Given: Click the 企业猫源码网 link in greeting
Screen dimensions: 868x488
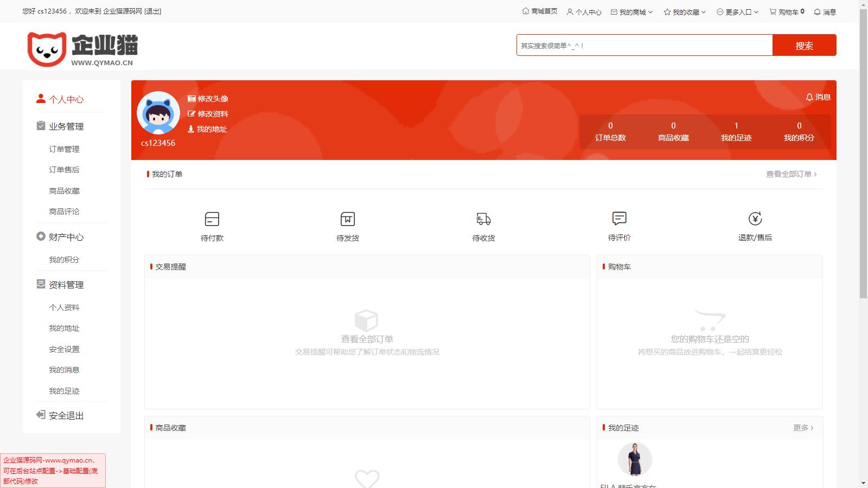Looking at the screenshot, I should (x=123, y=11).
